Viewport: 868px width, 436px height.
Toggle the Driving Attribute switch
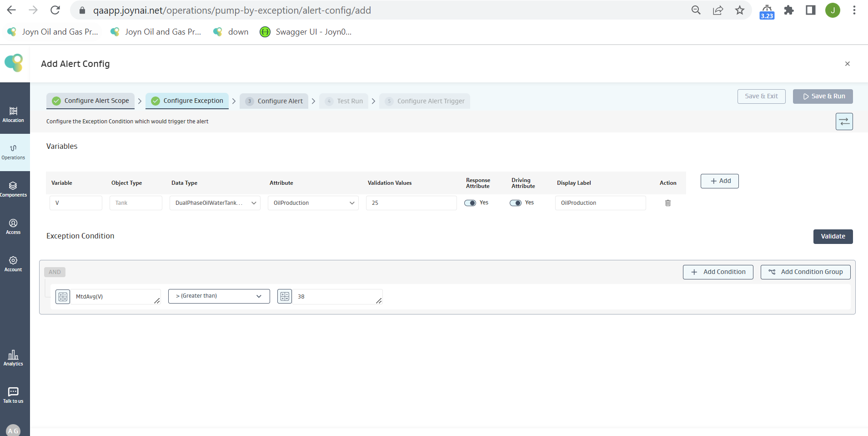(516, 203)
